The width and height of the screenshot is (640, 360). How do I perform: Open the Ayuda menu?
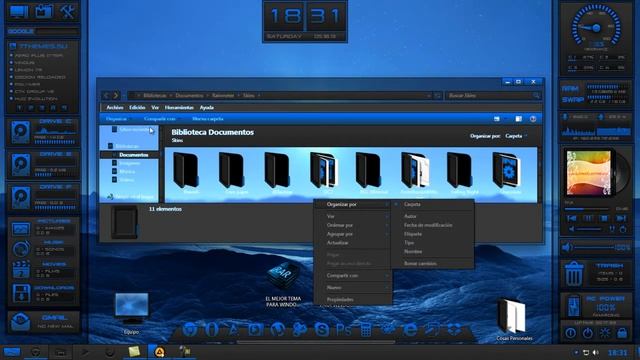207,107
